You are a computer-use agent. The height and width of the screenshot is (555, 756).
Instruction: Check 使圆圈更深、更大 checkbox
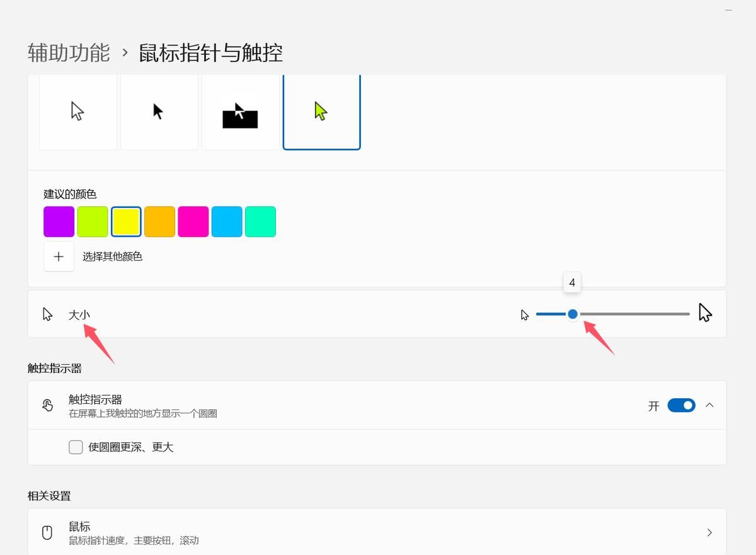pos(76,447)
